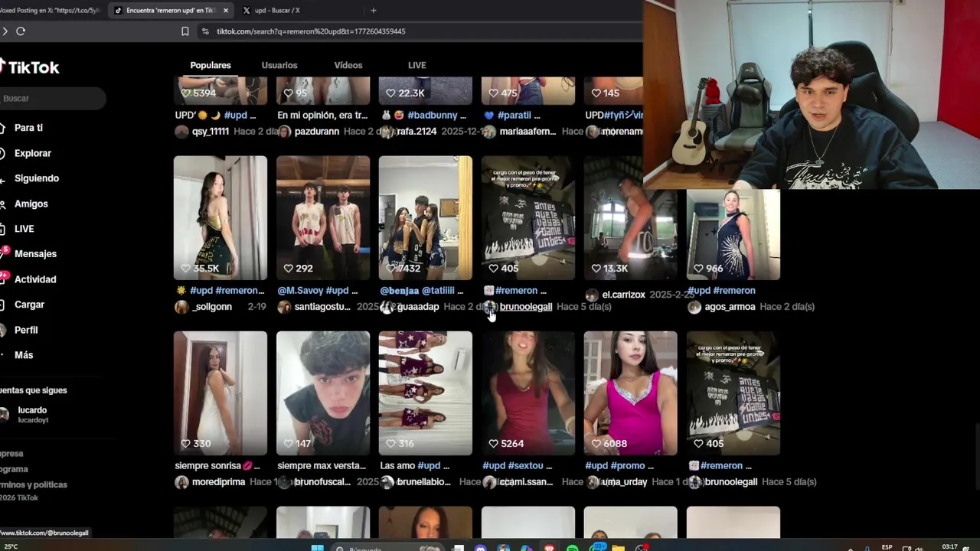Screen dimensions: 980x551
Task: Click the TikTok logo
Action: tap(29, 67)
